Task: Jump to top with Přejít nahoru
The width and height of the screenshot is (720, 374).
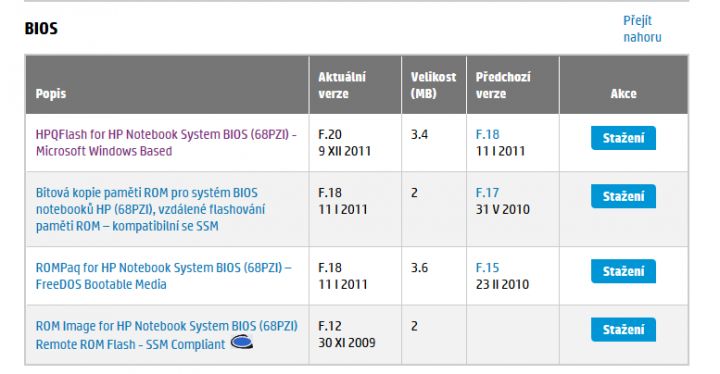Action: click(x=642, y=28)
